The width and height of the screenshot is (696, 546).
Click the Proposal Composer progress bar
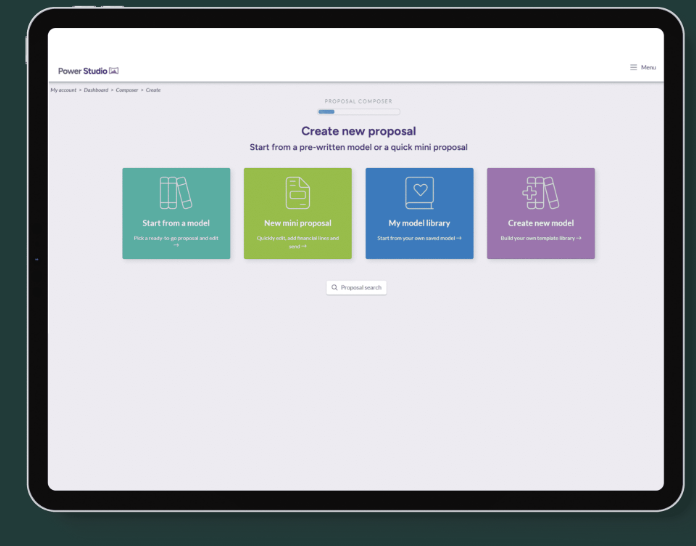click(359, 112)
